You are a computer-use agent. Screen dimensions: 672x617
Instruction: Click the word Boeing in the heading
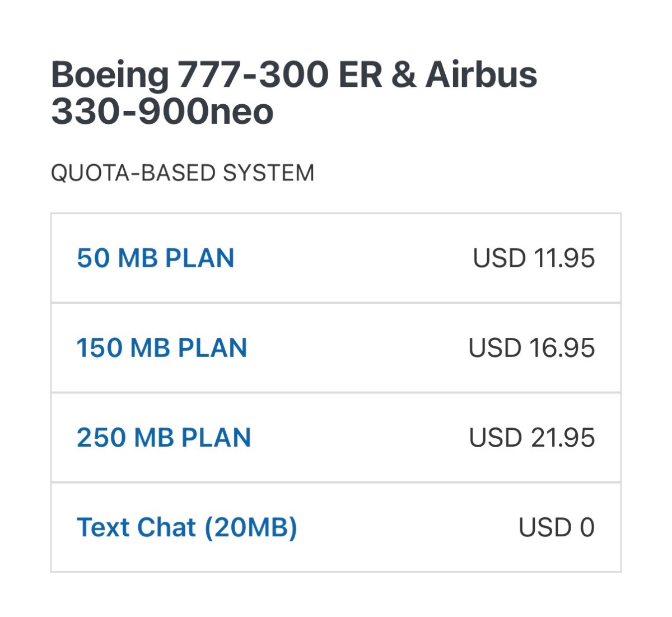pyautogui.click(x=110, y=75)
